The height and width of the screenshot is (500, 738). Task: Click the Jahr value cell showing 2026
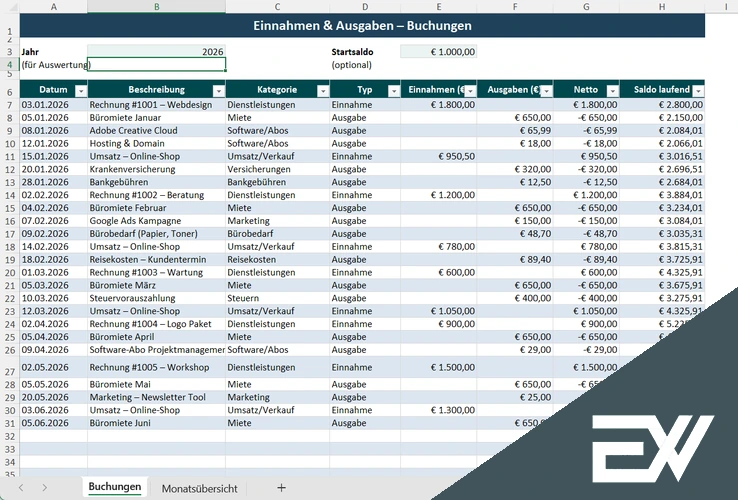point(156,51)
